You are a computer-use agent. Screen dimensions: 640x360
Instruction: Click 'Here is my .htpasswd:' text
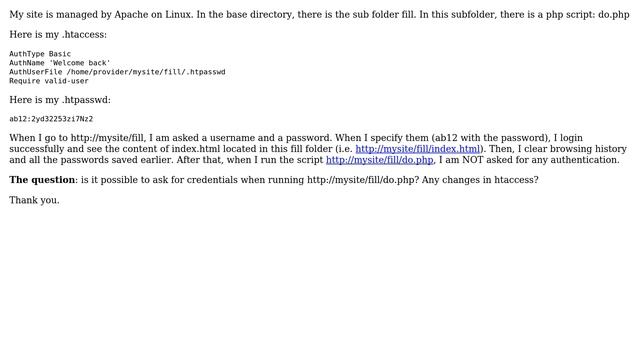60,100
